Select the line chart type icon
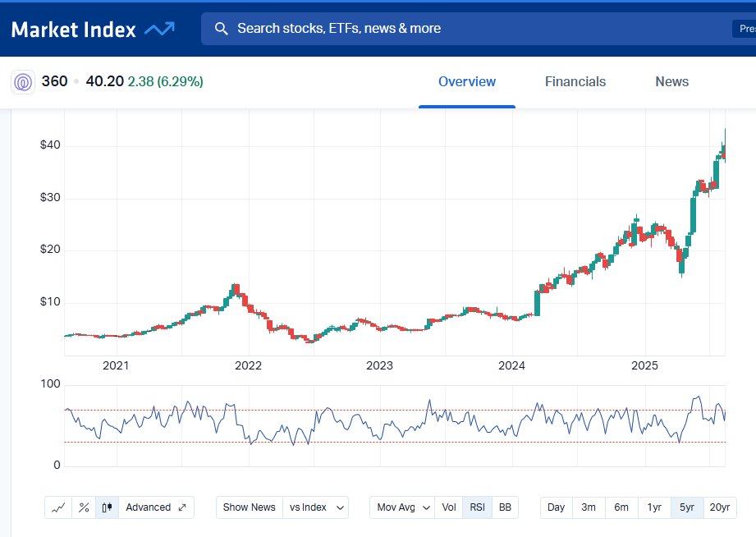The height and width of the screenshot is (537, 756). point(58,507)
